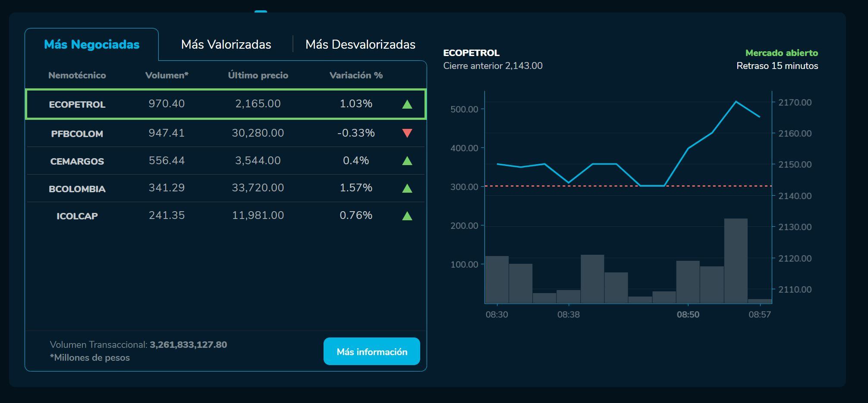Click the 08:50 time label on chart
This screenshot has height=403, width=868.
pyautogui.click(x=688, y=315)
